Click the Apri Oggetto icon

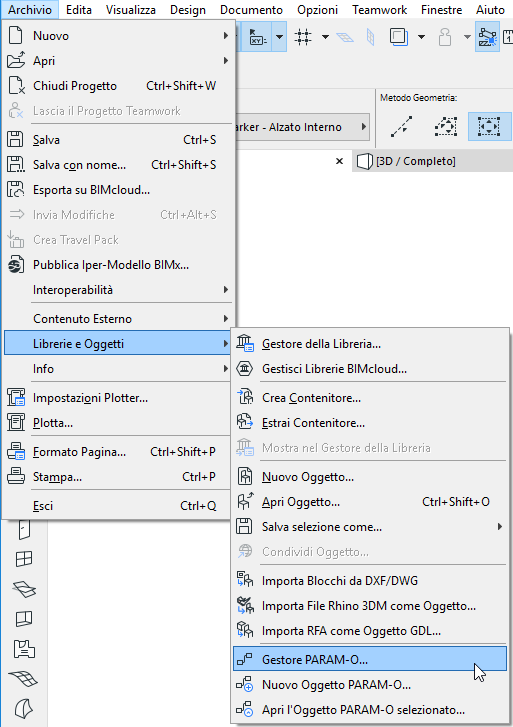(245, 501)
